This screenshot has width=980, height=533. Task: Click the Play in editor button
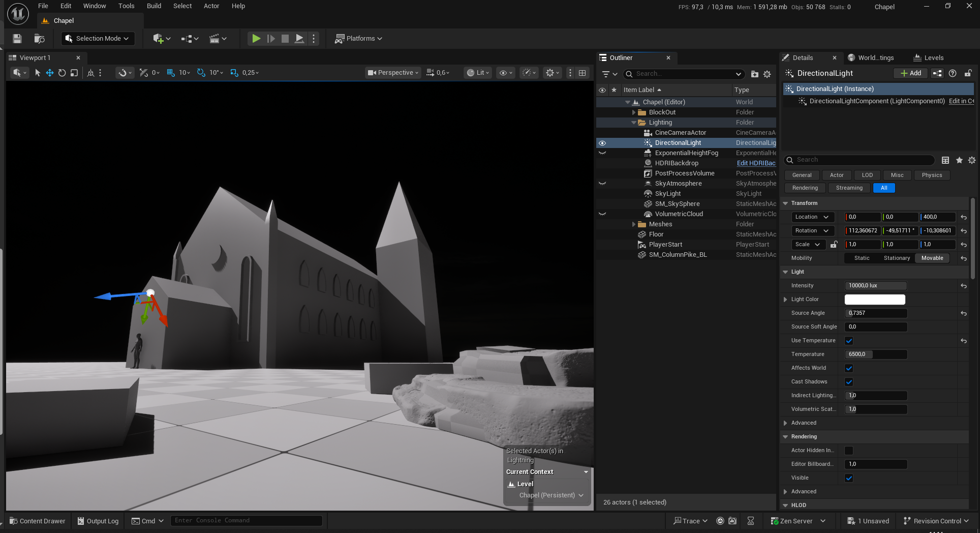[x=256, y=39]
